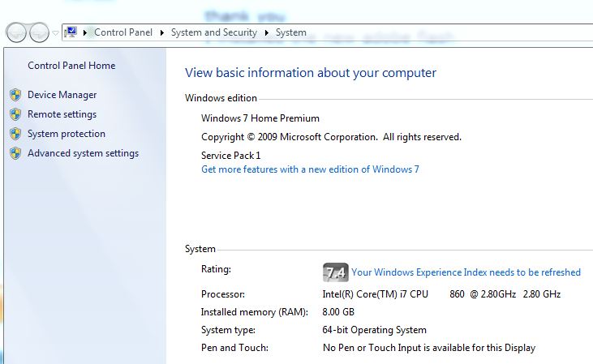Open Control Panel Home link
This screenshot has height=364, width=593.
[x=71, y=66]
